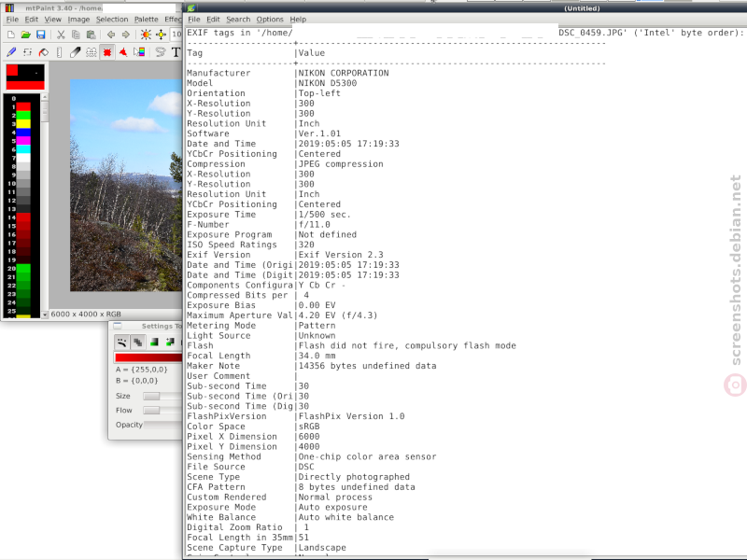Click the A/B color preview box above palette
Screen dimensions: 747x560
25,77
